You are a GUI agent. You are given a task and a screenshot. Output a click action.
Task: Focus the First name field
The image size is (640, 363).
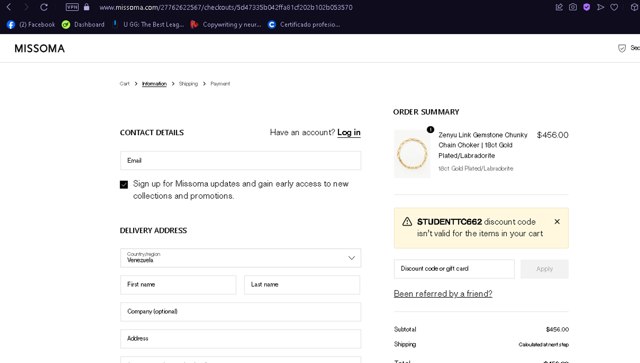[178, 285]
